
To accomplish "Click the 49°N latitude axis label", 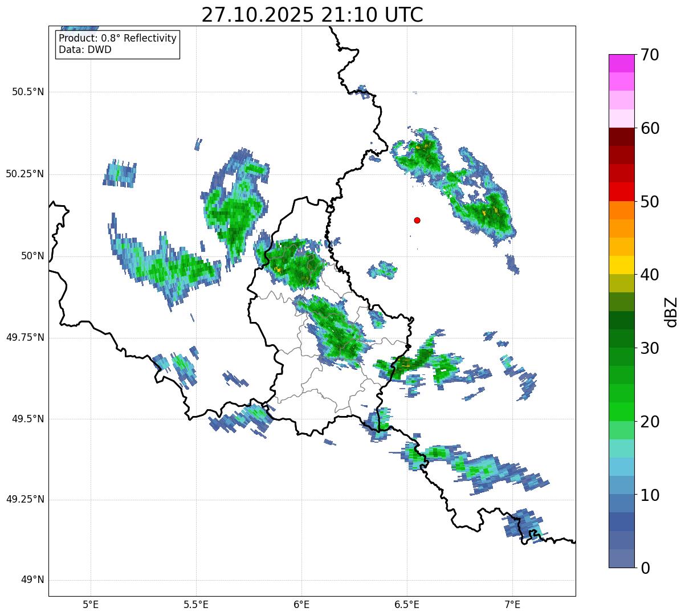I will click(32, 580).
